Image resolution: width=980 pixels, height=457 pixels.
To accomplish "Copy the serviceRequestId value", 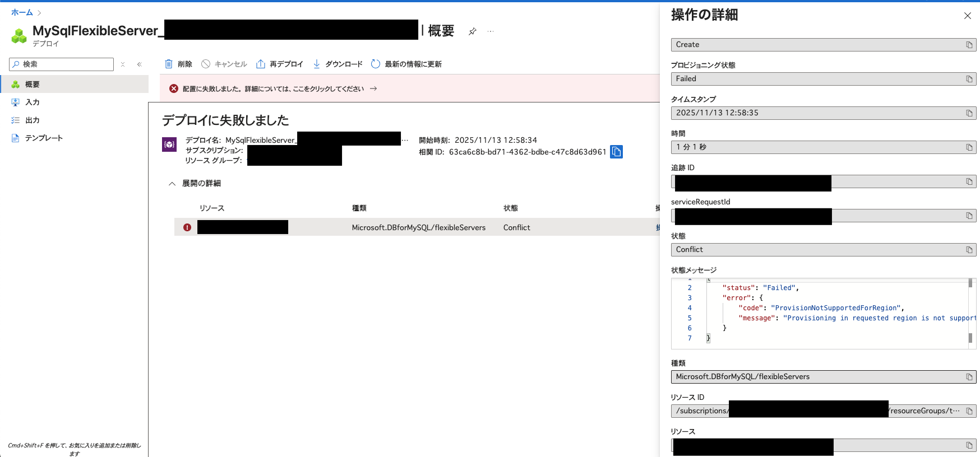I will (x=969, y=216).
